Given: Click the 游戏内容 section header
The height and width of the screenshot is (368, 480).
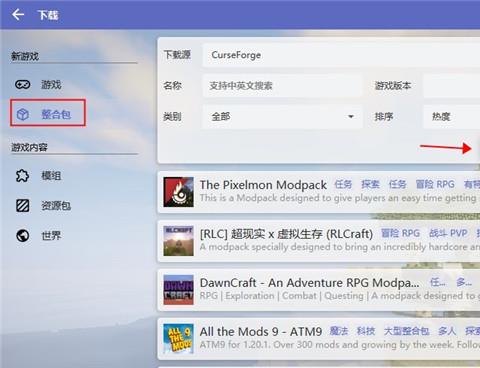Looking at the screenshot, I should [29, 147].
